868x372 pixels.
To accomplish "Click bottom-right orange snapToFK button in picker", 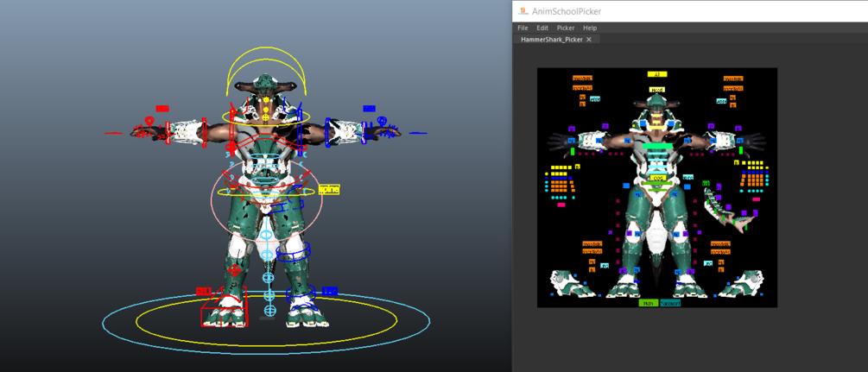I will click(x=721, y=252).
